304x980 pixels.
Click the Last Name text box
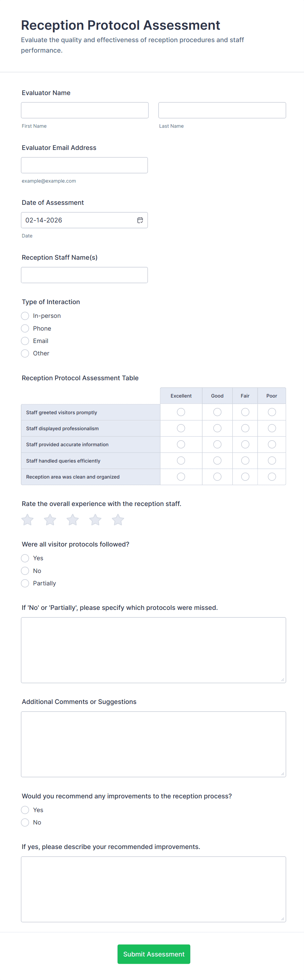pyautogui.click(x=222, y=110)
